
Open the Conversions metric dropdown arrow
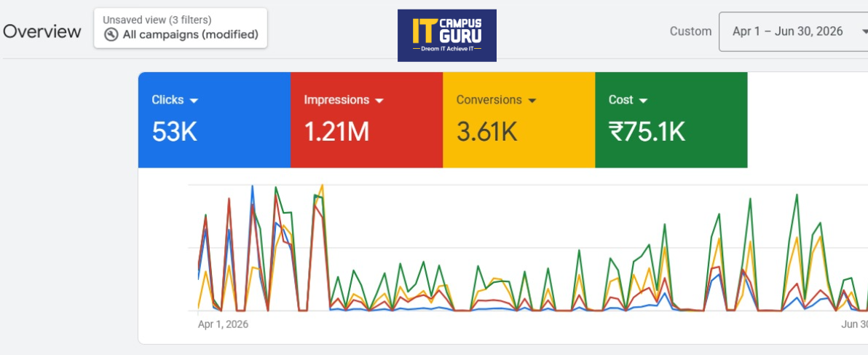coord(532,101)
